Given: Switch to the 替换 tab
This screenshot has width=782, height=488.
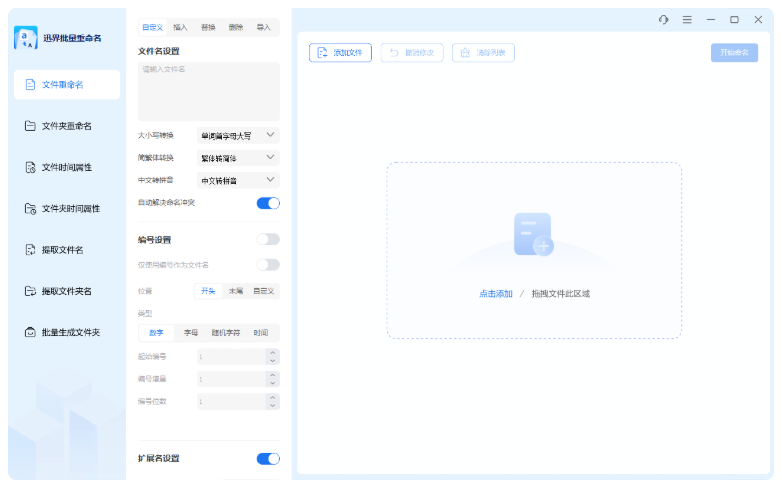Looking at the screenshot, I should tap(208, 27).
